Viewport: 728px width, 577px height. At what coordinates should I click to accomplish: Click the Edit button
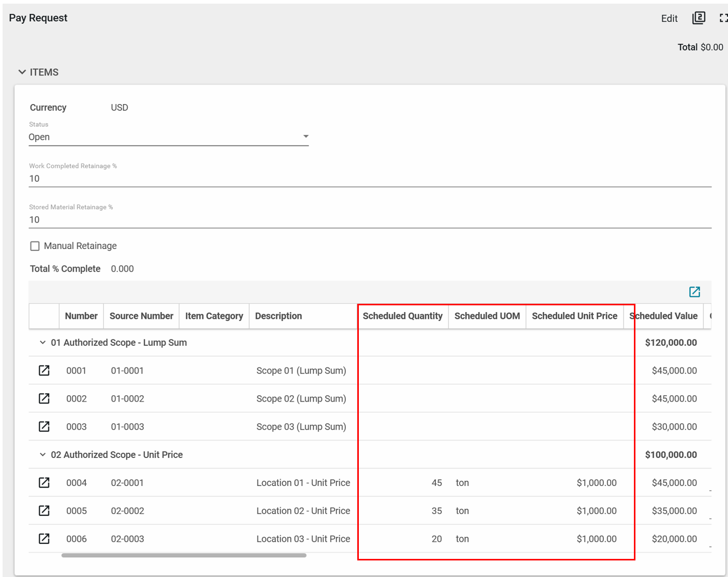[669, 19]
